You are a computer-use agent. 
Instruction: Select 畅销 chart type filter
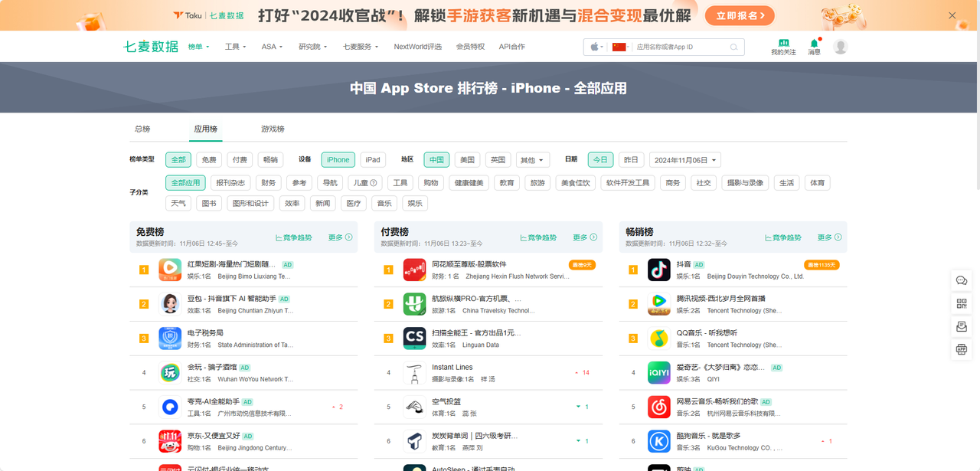[270, 160]
